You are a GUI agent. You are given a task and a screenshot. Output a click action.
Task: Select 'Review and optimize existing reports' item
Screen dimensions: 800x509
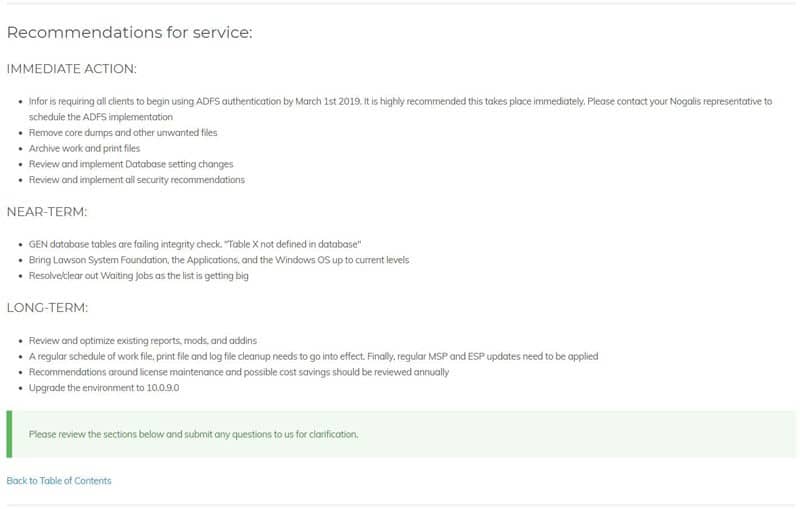(143, 341)
